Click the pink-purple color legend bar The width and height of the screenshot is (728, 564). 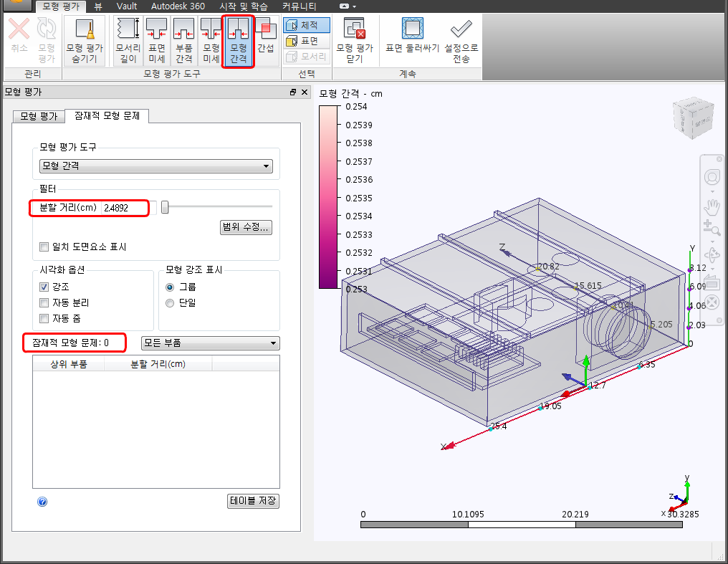tap(328, 197)
